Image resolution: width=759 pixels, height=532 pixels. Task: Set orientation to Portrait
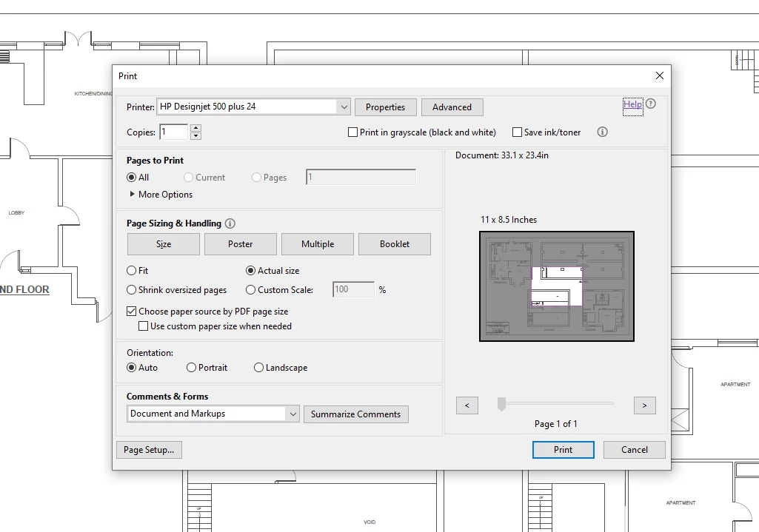pyautogui.click(x=191, y=368)
